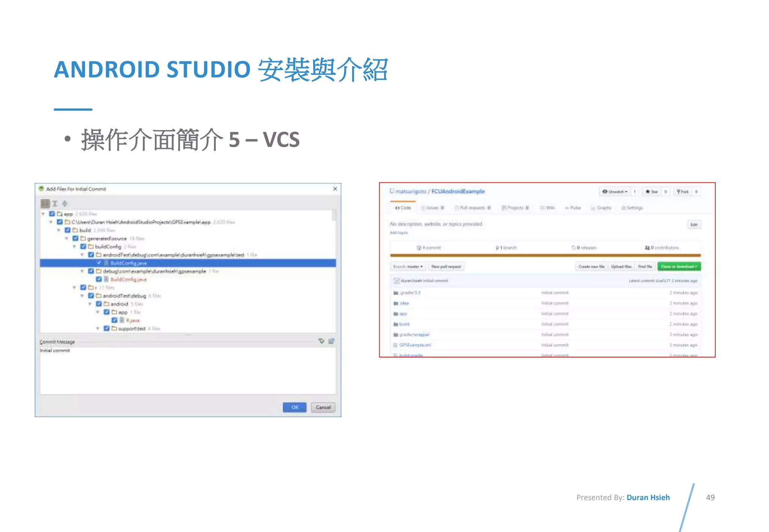Click into the Commit Message text area
Screen dimensions: 769x532
[188, 370]
